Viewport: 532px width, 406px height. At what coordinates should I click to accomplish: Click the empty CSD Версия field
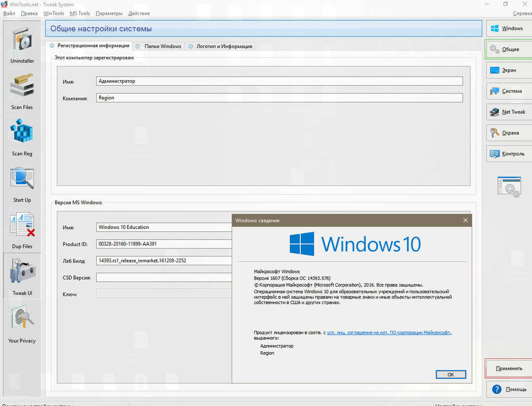pos(164,277)
